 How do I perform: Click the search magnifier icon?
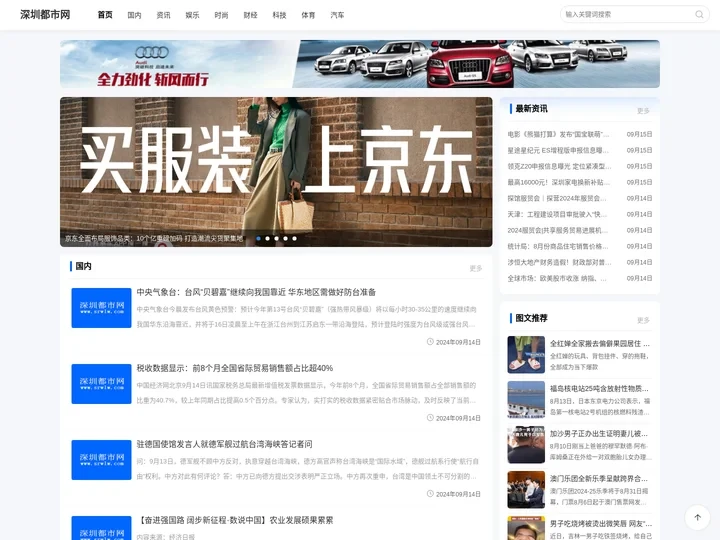point(699,15)
